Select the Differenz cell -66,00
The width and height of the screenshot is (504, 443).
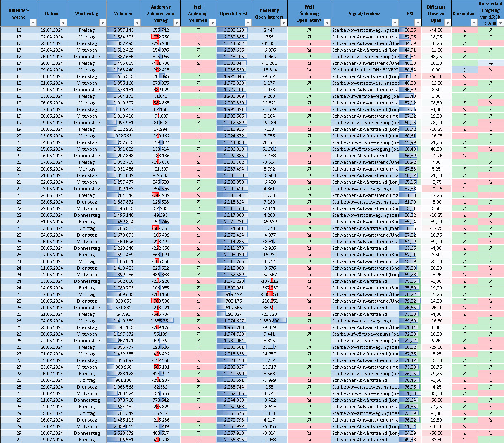(x=436, y=76)
